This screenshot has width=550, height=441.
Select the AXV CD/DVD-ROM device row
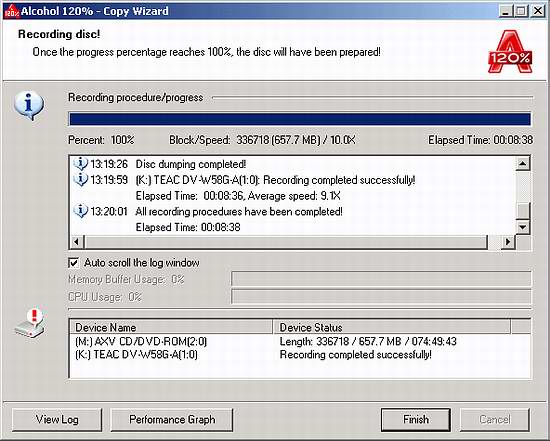tap(300, 341)
